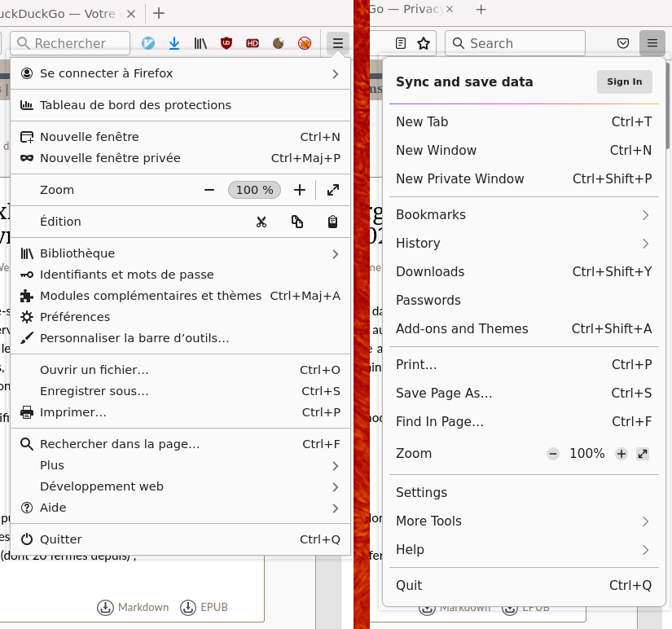Open new tab with plus in right window
The width and height of the screenshot is (672, 629).
[481, 10]
